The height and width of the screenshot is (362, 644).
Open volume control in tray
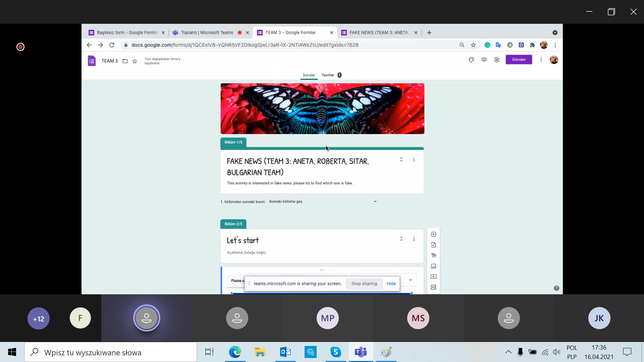[x=556, y=352]
